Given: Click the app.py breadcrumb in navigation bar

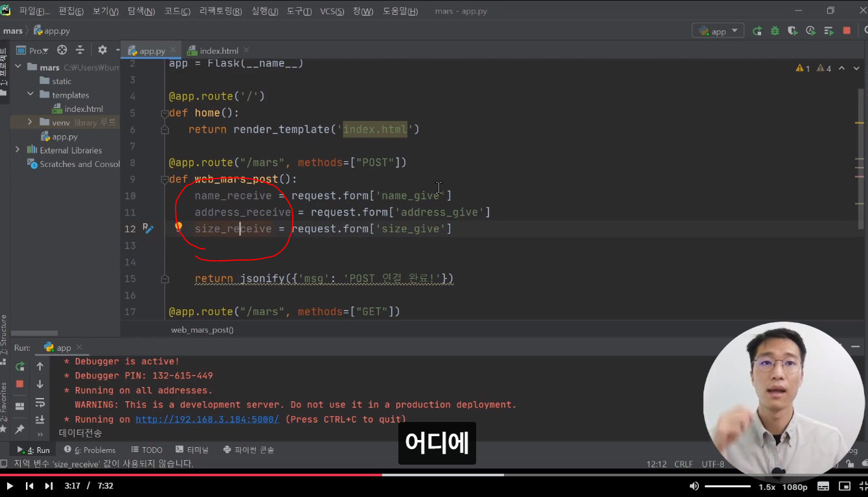Looking at the screenshot, I should pos(52,30).
